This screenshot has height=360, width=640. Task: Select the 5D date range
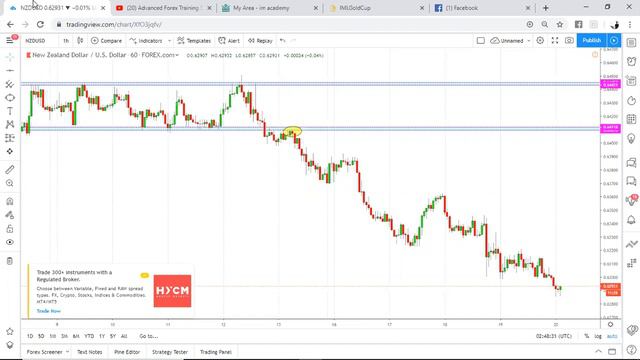(x=41, y=336)
